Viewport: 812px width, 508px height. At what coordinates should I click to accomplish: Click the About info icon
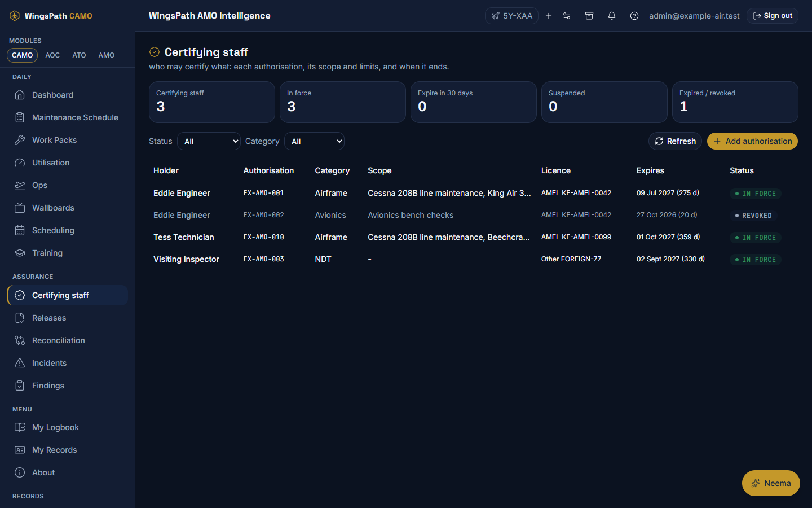[20, 472]
